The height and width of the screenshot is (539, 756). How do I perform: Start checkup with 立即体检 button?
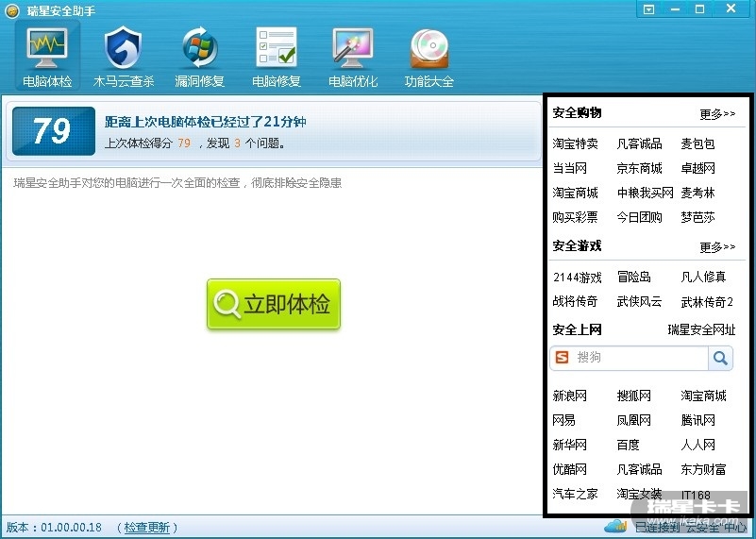(x=274, y=304)
